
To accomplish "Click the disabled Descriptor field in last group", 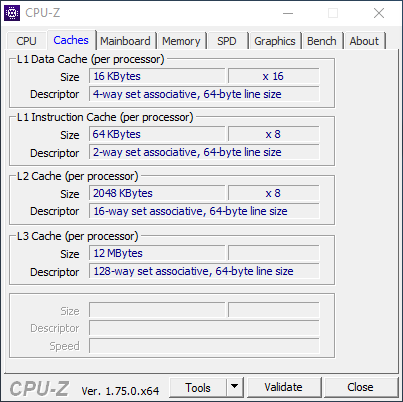I will [204, 328].
